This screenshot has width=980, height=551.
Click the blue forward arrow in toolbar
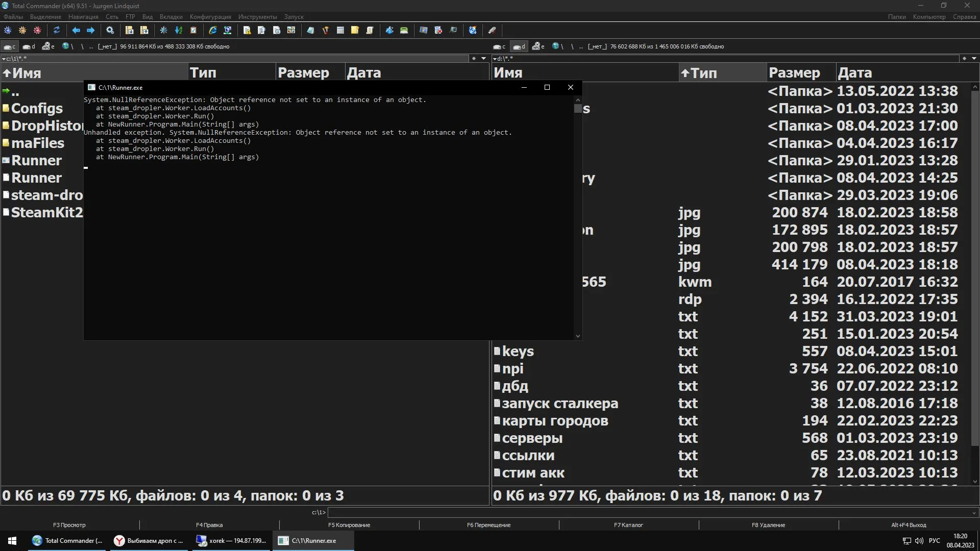pyautogui.click(x=91, y=30)
